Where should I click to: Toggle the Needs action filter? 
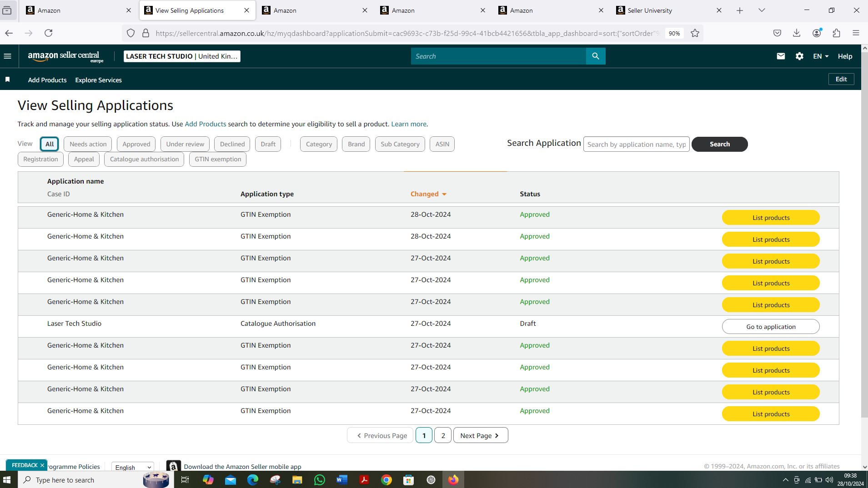88,144
